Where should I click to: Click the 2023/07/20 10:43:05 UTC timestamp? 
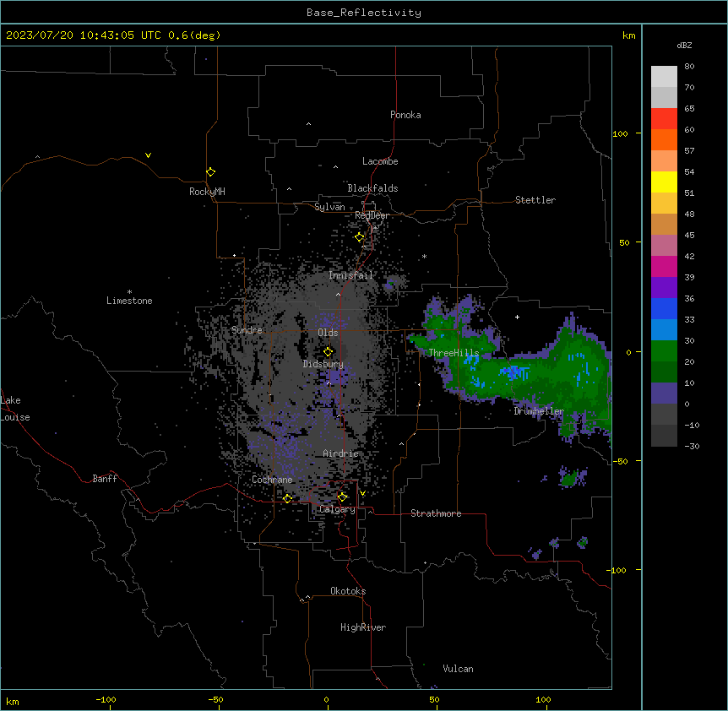pos(84,35)
